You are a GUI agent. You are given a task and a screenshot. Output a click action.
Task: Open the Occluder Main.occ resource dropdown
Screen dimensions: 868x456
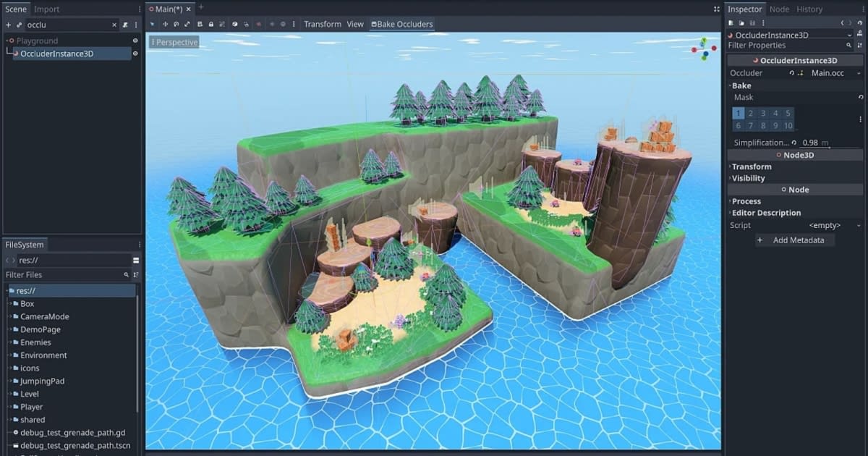point(859,74)
